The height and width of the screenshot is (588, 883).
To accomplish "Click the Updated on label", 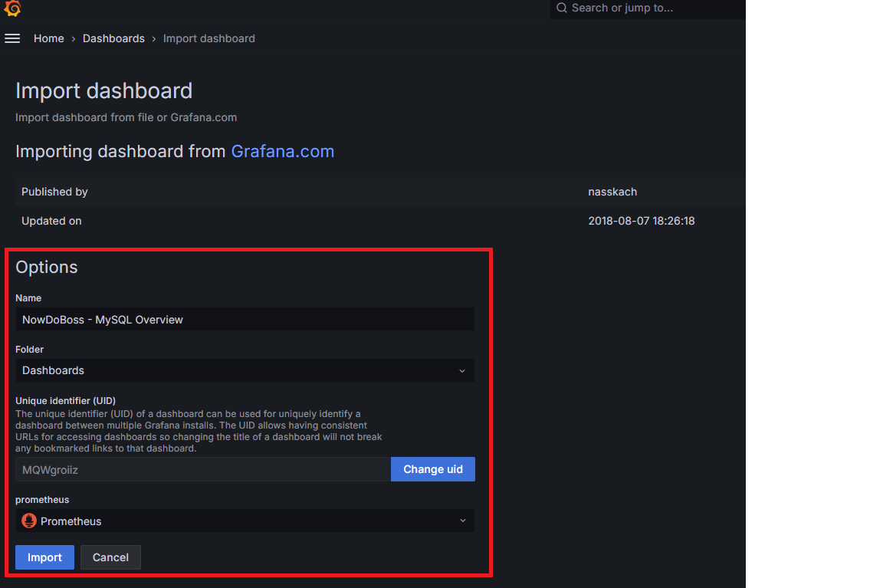I will (52, 222).
